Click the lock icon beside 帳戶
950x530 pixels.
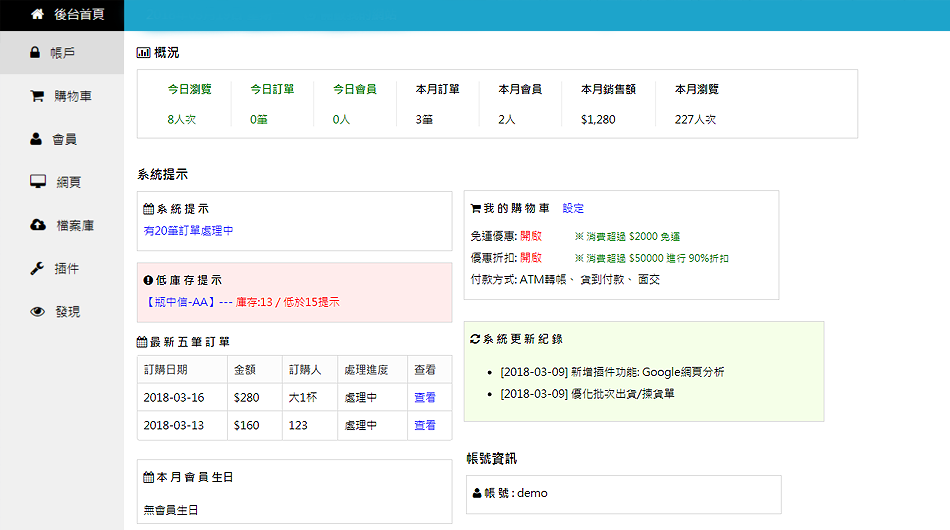coord(36,53)
